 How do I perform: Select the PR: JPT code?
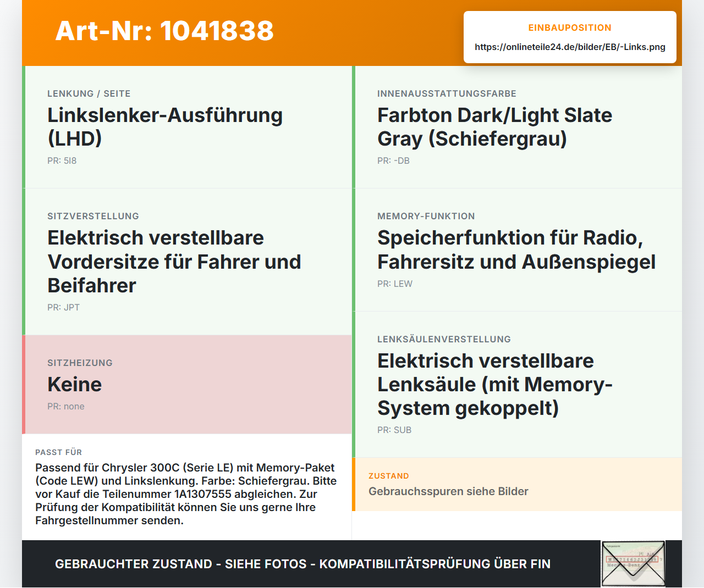click(63, 307)
